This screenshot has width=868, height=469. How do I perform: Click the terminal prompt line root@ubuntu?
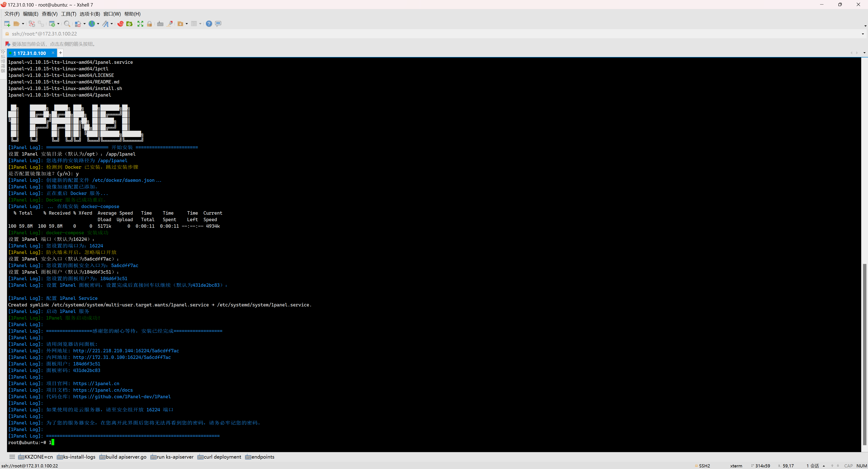click(x=31, y=442)
